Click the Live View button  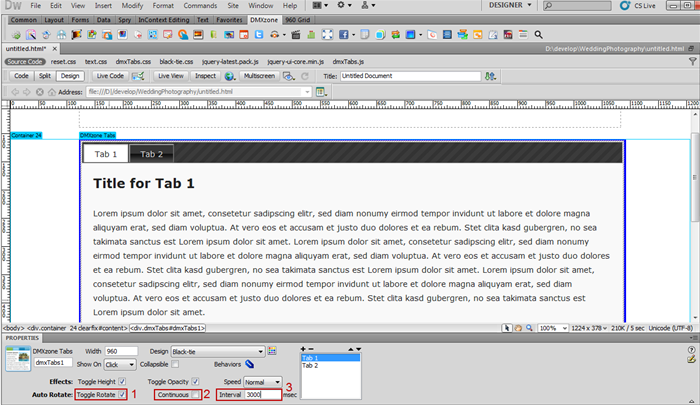(x=170, y=75)
